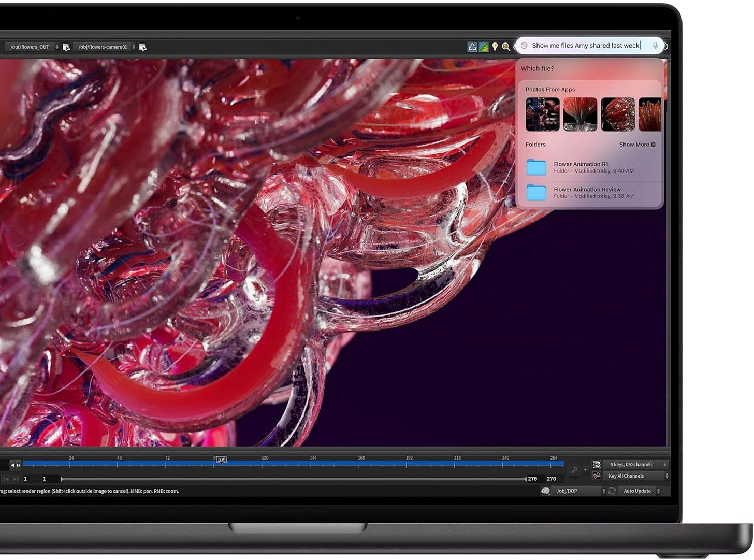Click the folder icon beside Flower Animation Review

coord(536,193)
